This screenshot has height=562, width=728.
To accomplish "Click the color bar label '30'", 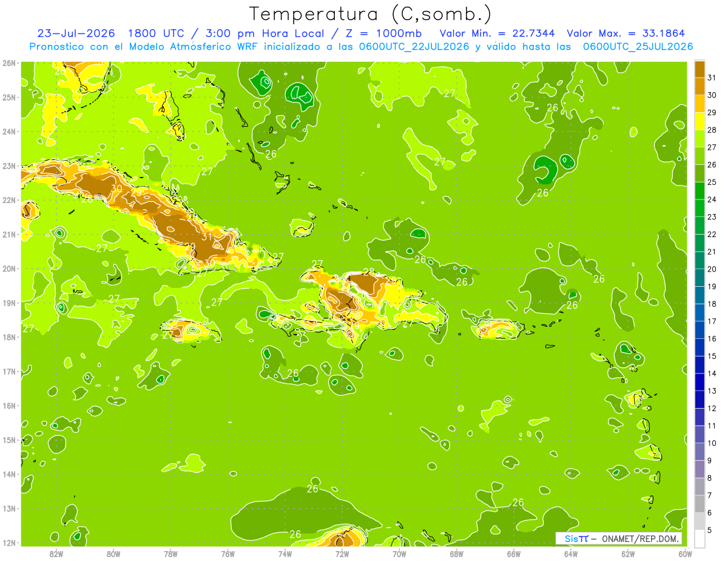I will coord(712,95).
